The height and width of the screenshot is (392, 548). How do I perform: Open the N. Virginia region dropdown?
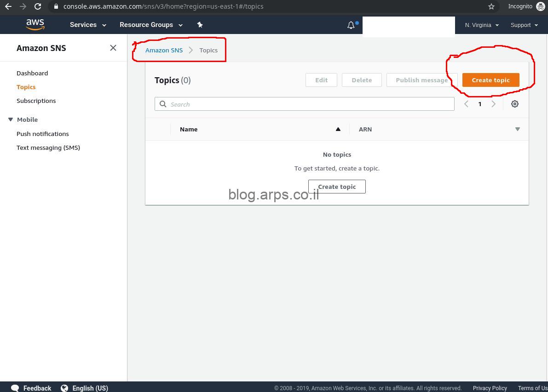(482, 25)
